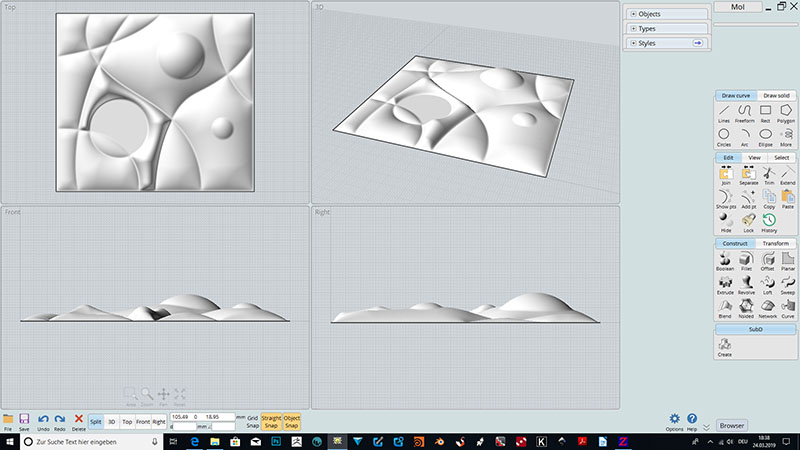Image resolution: width=800 pixels, height=450 pixels.
Task: Save the current model
Action: (24, 422)
